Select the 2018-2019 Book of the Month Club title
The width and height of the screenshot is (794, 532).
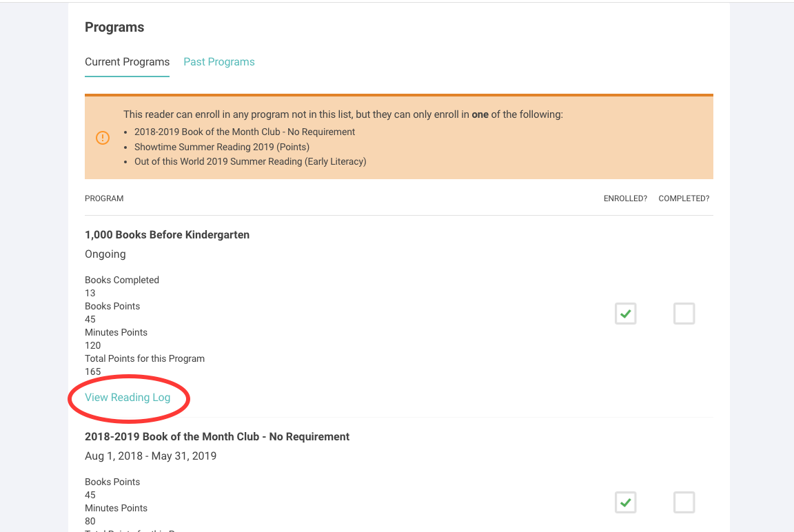click(217, 437)
